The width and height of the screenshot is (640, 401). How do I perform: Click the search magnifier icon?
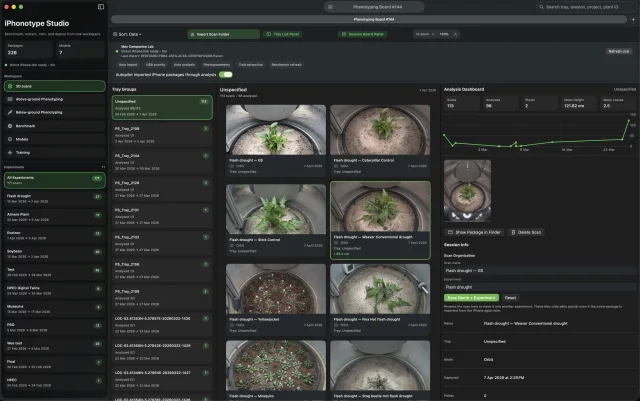click(x=541, y=7)
